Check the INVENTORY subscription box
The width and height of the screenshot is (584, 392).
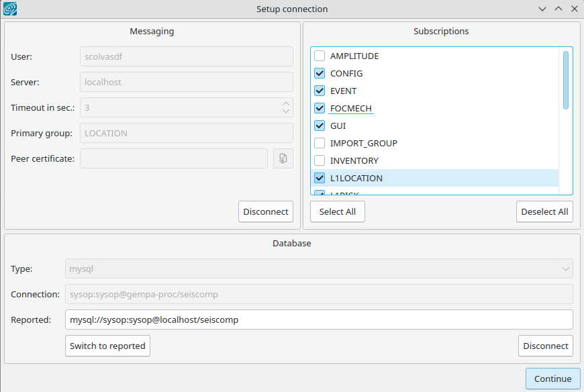(320, 161)
